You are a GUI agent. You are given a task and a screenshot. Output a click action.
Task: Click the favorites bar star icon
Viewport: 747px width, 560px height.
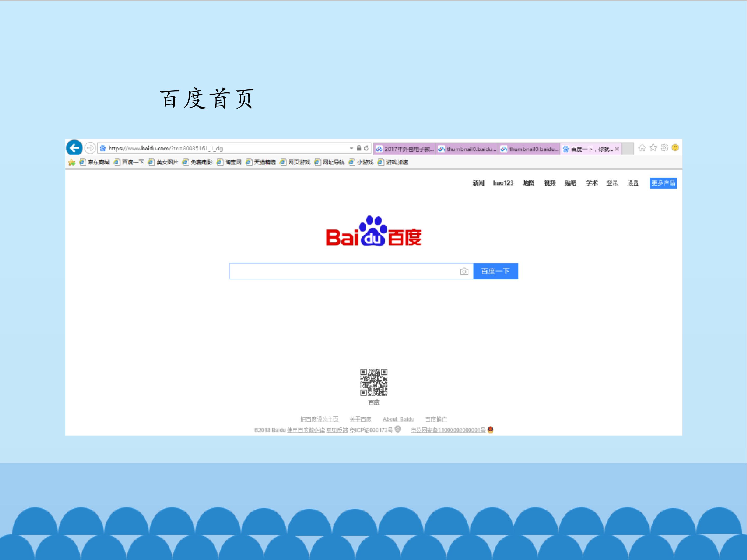click(x=72, y=162)
